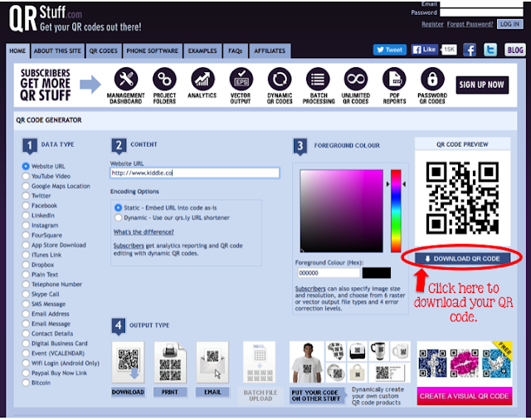
Task: Select the Vector Output EPS icon
Action: click(241, 79)
